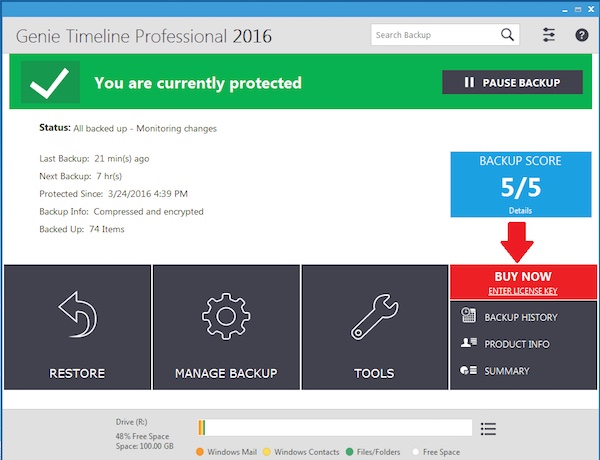Open the Tools wrench tile
600x460 pixels.
tap(374, 327)
